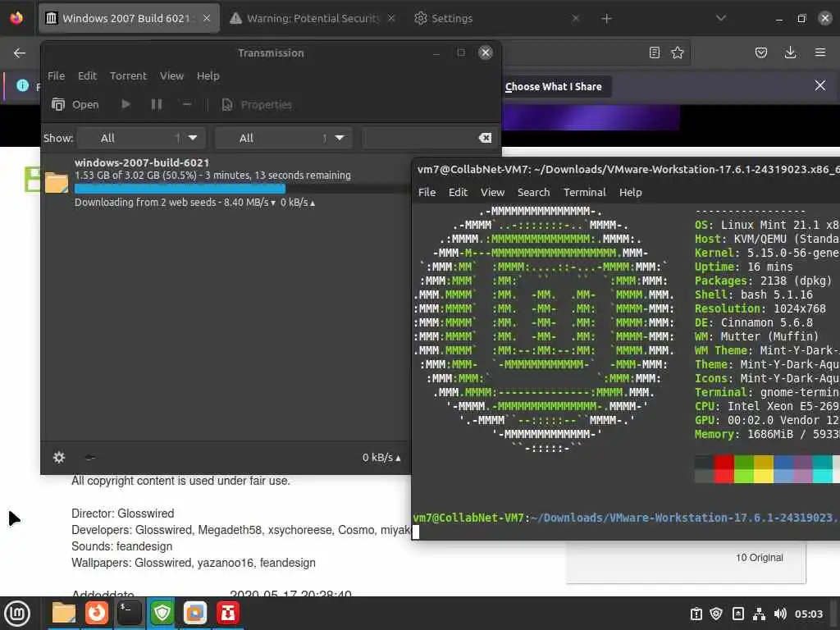Toggle Firefox reader view icon
The height and width of the screenshot is (630, 840).
coord(654,52)
